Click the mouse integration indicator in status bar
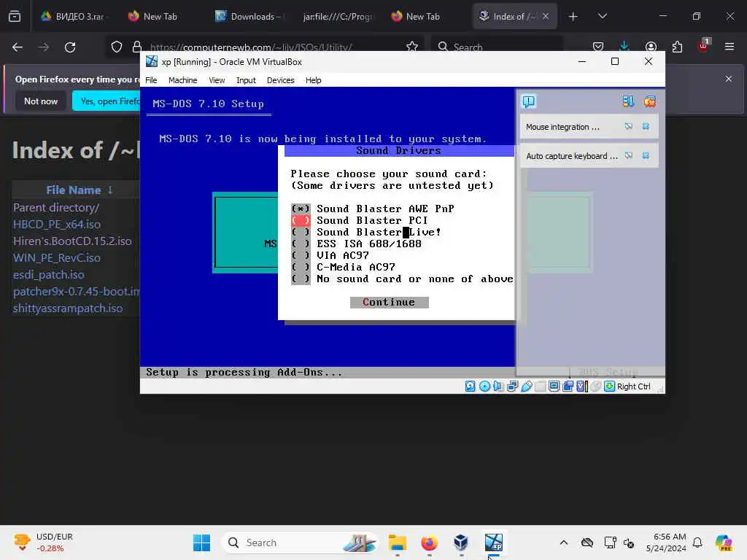 [x=595, y=386]
